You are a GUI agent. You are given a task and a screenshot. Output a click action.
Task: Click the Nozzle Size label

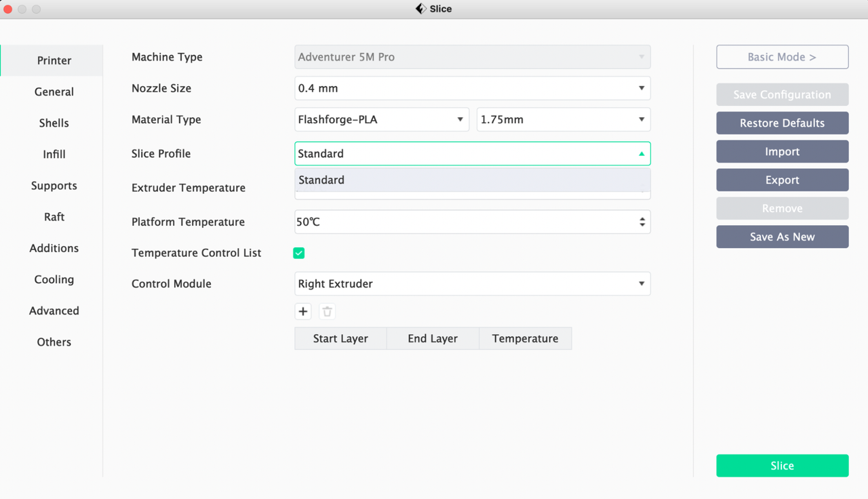pyautogui.click(x=161, y=88)
